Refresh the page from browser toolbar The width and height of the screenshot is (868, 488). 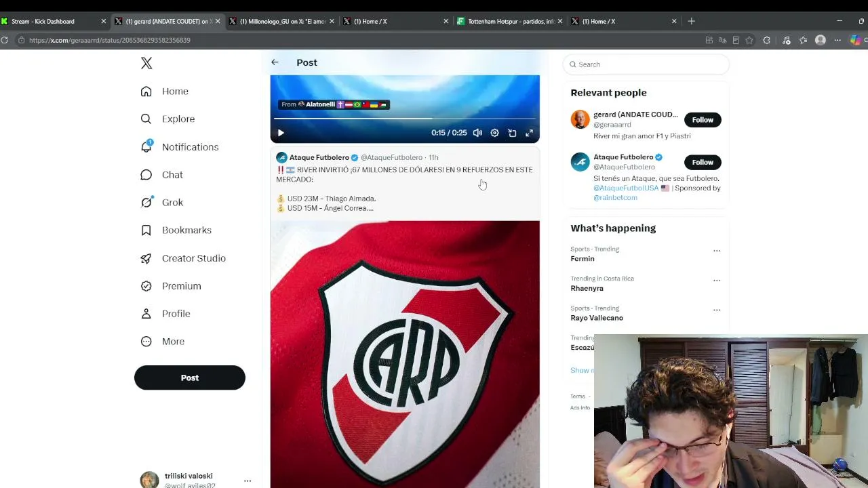coord(4,40)
